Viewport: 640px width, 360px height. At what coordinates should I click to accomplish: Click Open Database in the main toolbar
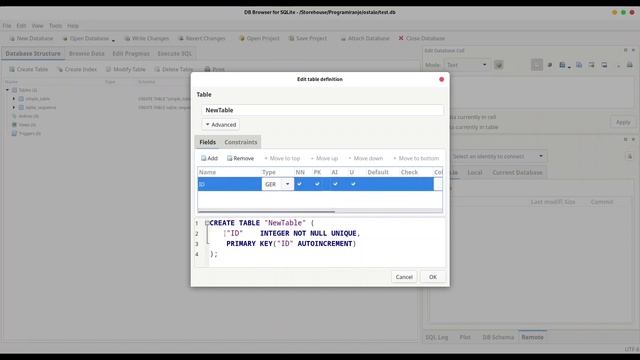pos(86,38)
